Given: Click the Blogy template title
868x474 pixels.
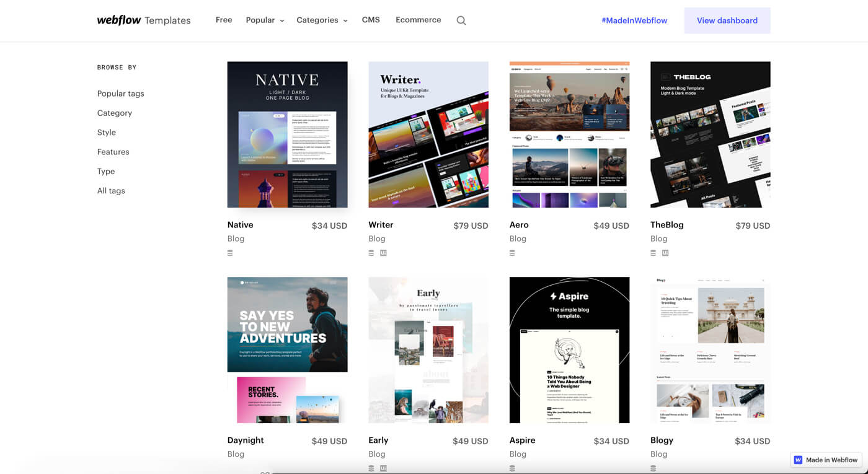Looking at the screenshot, I should pyautogui.click(x=662, y=441).
